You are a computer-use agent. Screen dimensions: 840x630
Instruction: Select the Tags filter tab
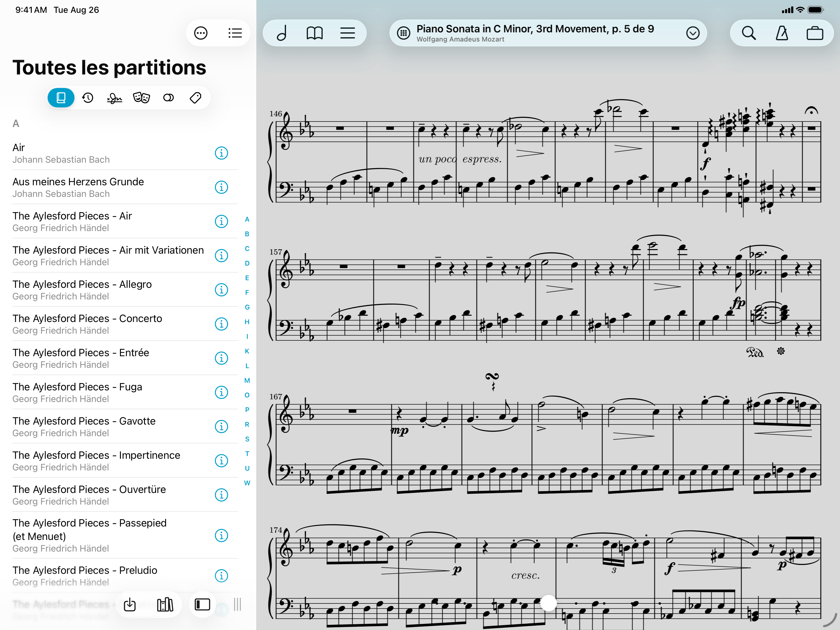(195, 98)
